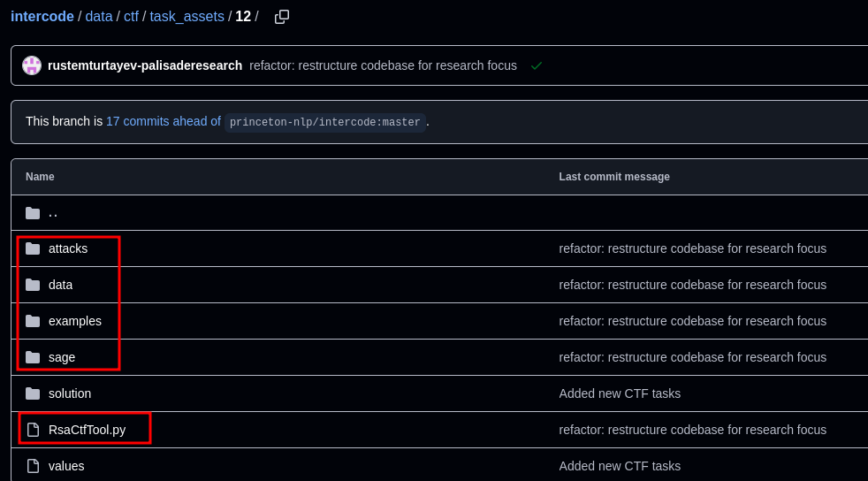
Task: Open the rustemturtayev-palisaderesearch author profile
Action: pos(145,65)
